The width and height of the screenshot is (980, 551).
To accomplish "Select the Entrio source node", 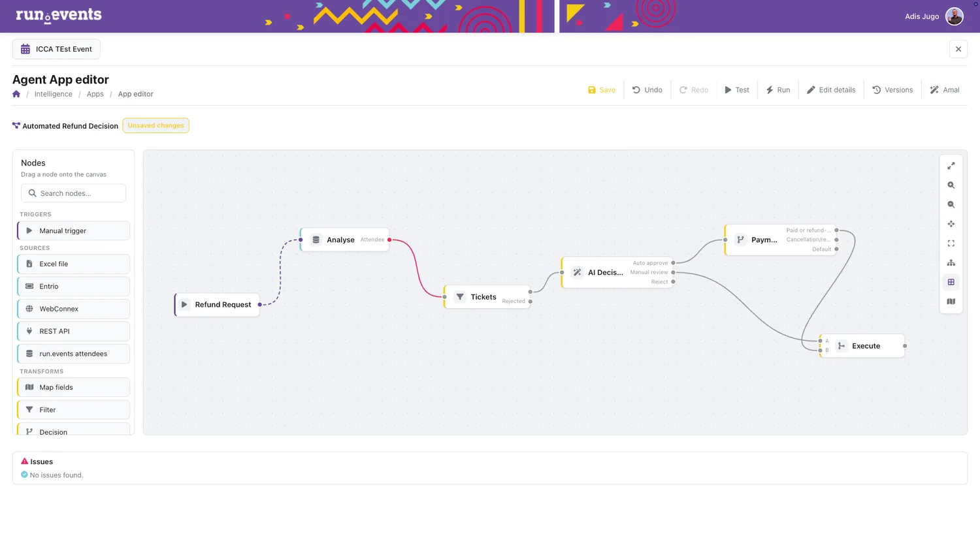I will pyautogui.click(x=73, y=287).
